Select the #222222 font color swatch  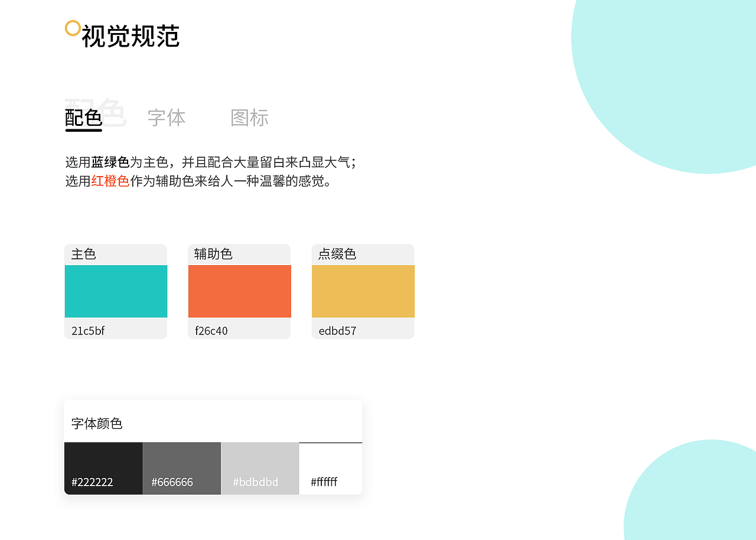pos(103,469)
